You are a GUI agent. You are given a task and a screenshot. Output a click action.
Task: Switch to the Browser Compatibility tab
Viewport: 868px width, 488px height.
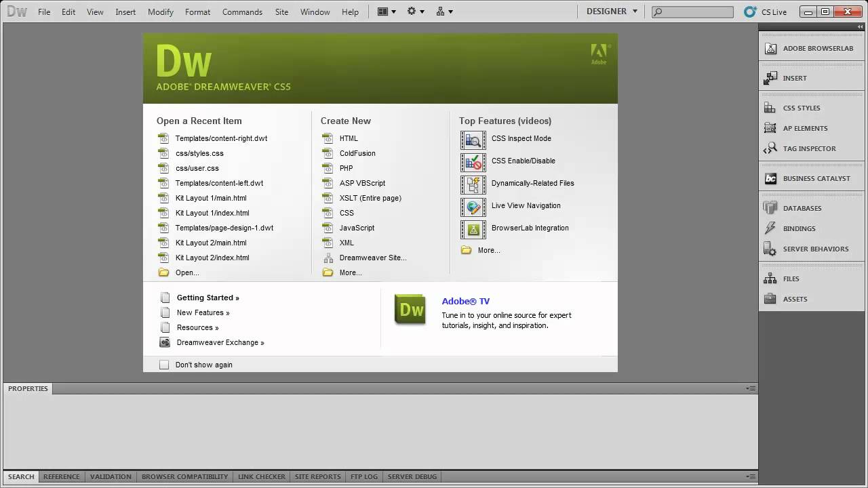click(184, 476)
